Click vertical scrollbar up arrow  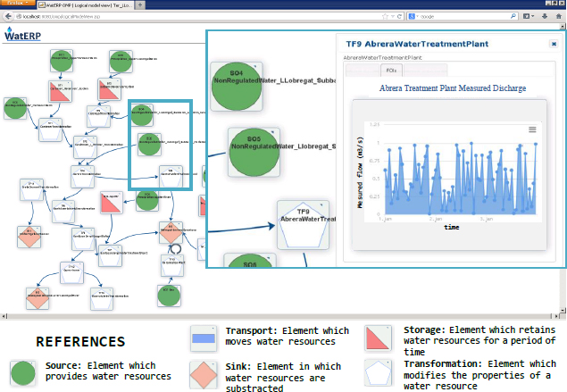[563, 27]
